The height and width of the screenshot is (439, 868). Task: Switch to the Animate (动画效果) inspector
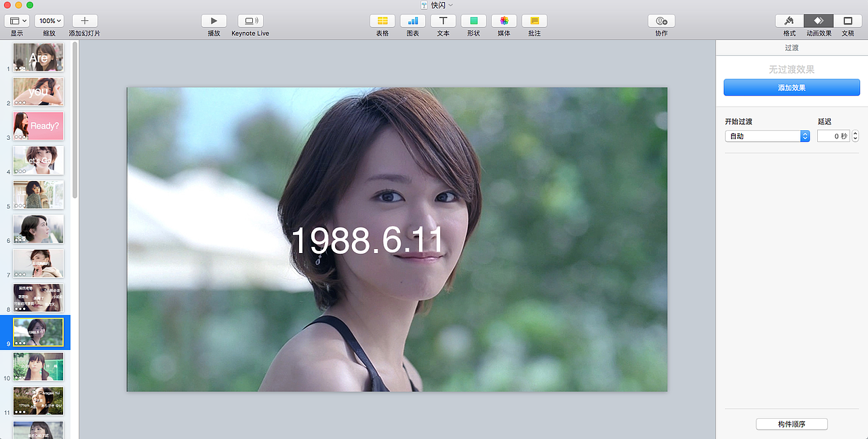pyautogui.click(x=818, y=21)
